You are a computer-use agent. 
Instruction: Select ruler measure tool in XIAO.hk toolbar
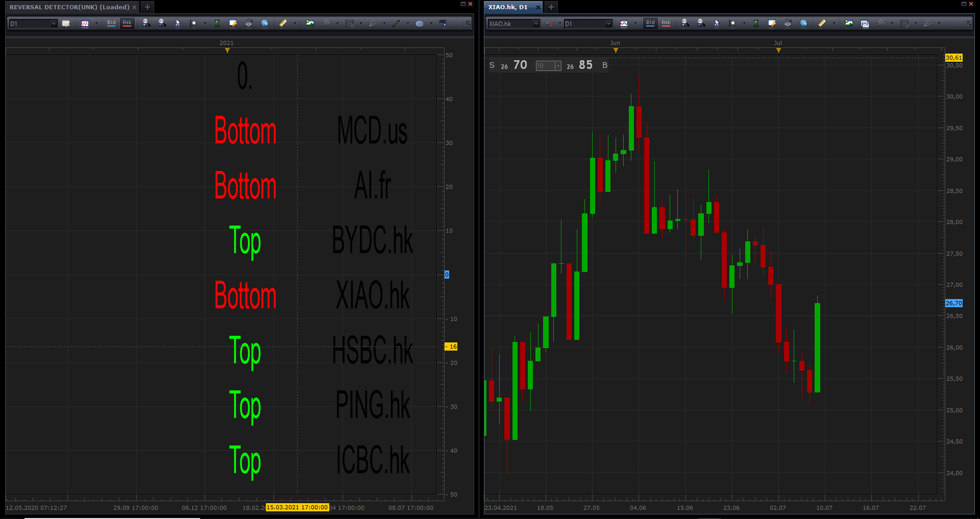click(x=822, y=23)
